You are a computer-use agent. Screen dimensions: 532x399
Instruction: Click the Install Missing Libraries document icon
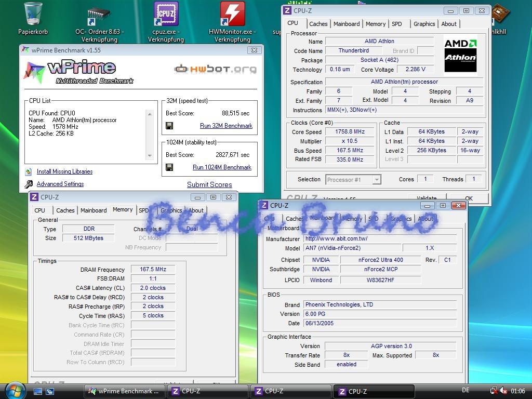[29, 171]
